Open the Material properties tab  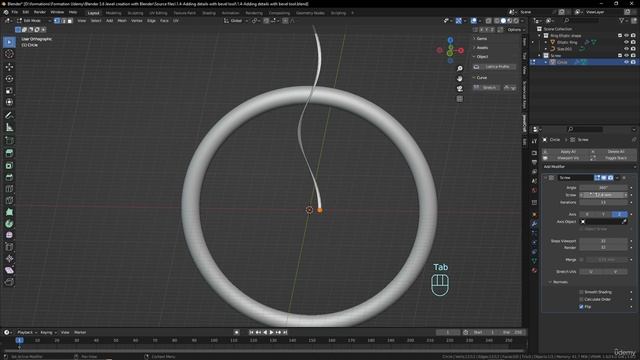click(534, 270)
